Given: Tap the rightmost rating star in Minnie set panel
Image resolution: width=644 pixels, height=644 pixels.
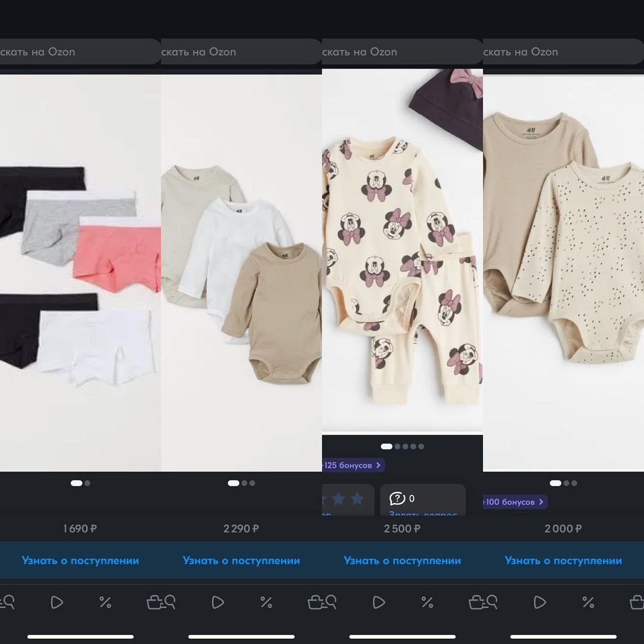Looking at the screenshot, I should [x=357, y=499].
